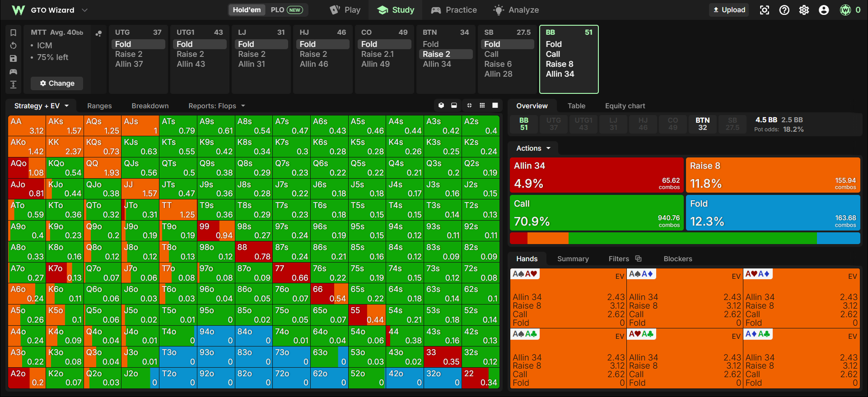Viewport: 868px width, 397px height.
Task: Click the gamepad practice icon in sidebar
Action: [x=14, y=72]
